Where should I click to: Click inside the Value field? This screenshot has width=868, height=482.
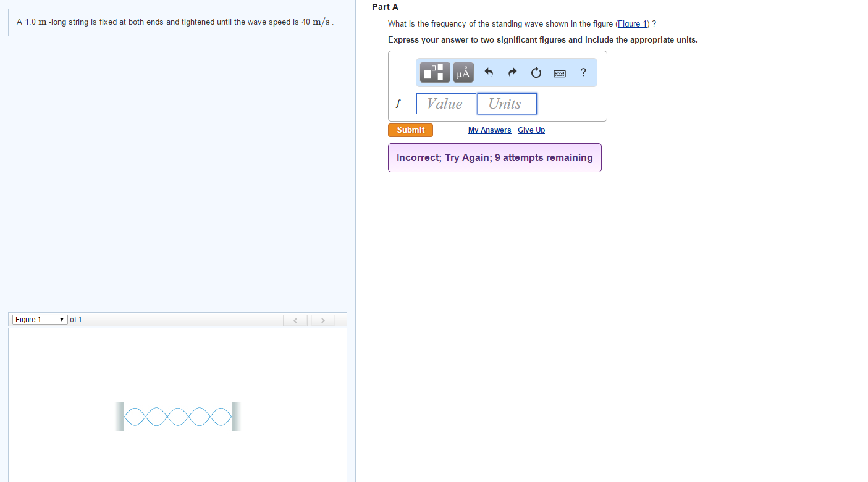[x=446, y=103]
